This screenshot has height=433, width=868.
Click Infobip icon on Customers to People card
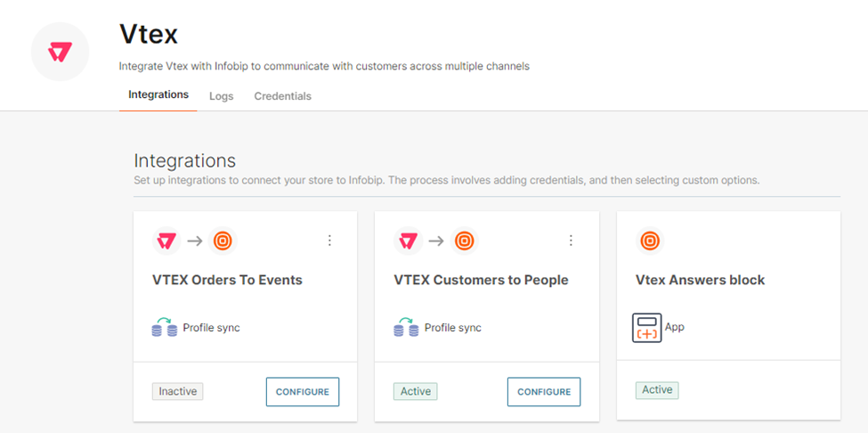click(464, 241)
